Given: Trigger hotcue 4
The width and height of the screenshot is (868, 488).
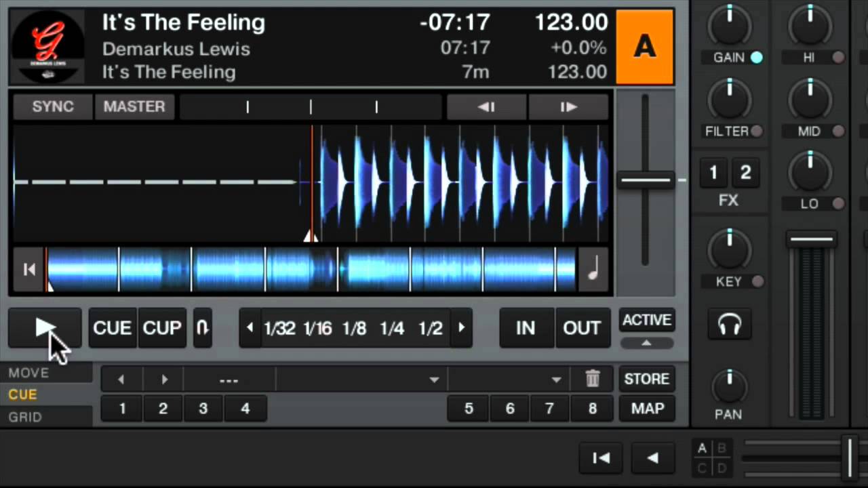Looking at the screenshot, I should pos(245,409).
